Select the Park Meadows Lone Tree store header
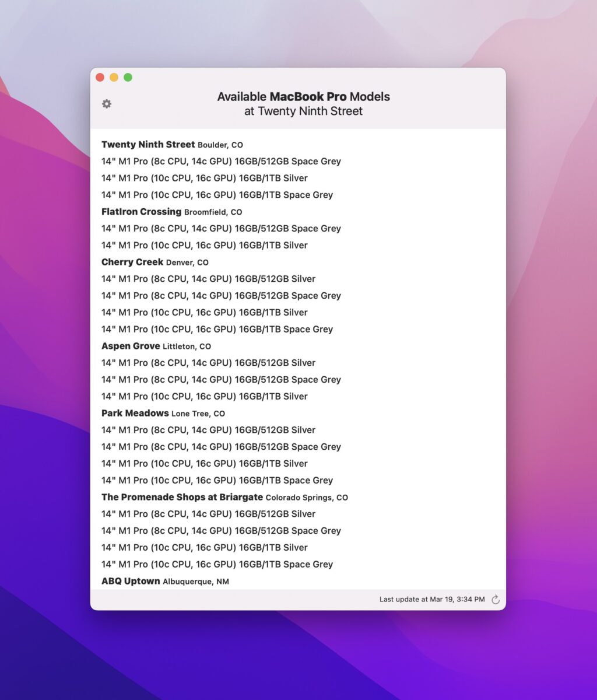The image size is (597, 700). click(x=163, y=414)
